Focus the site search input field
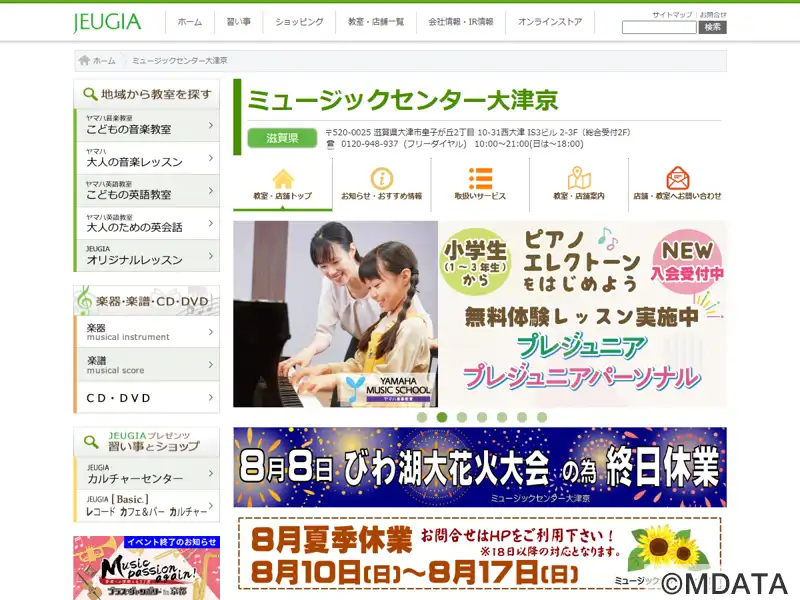 (659, 28)
